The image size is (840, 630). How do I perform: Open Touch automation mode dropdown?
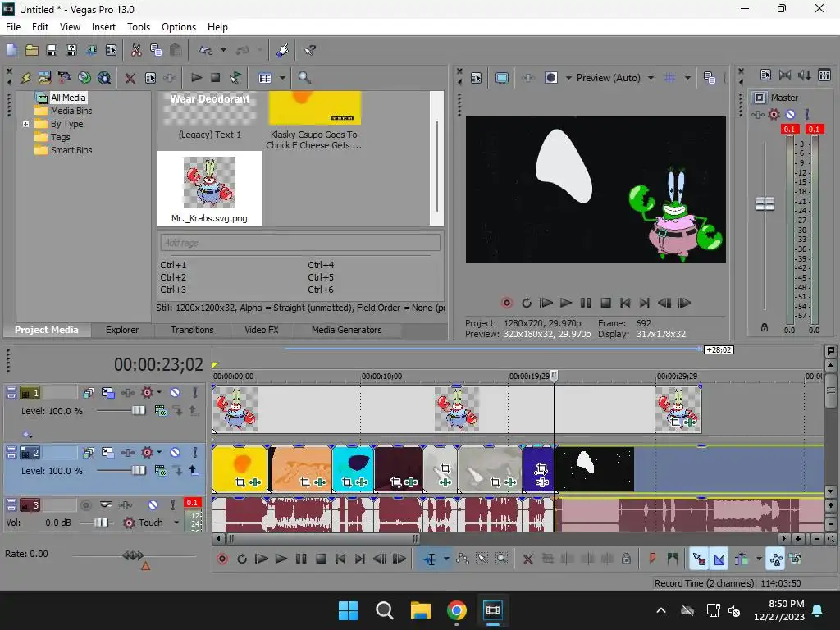(x=176, y=523)
